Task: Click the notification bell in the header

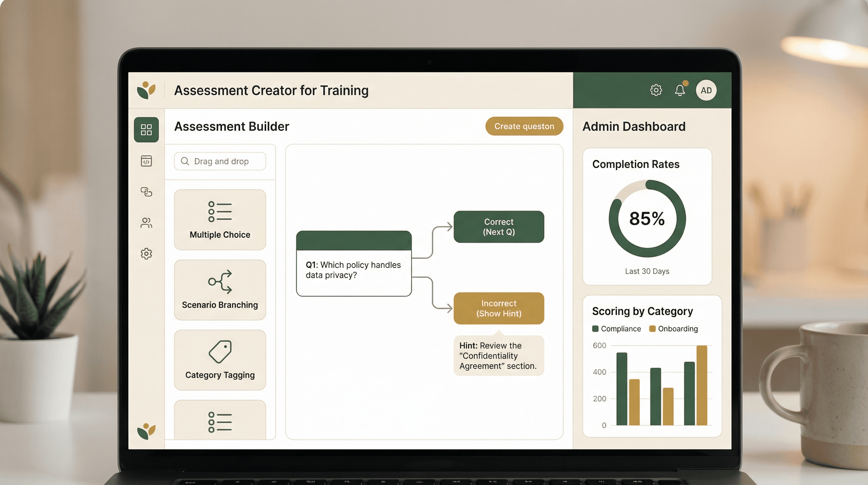Action: coord(680,90)
